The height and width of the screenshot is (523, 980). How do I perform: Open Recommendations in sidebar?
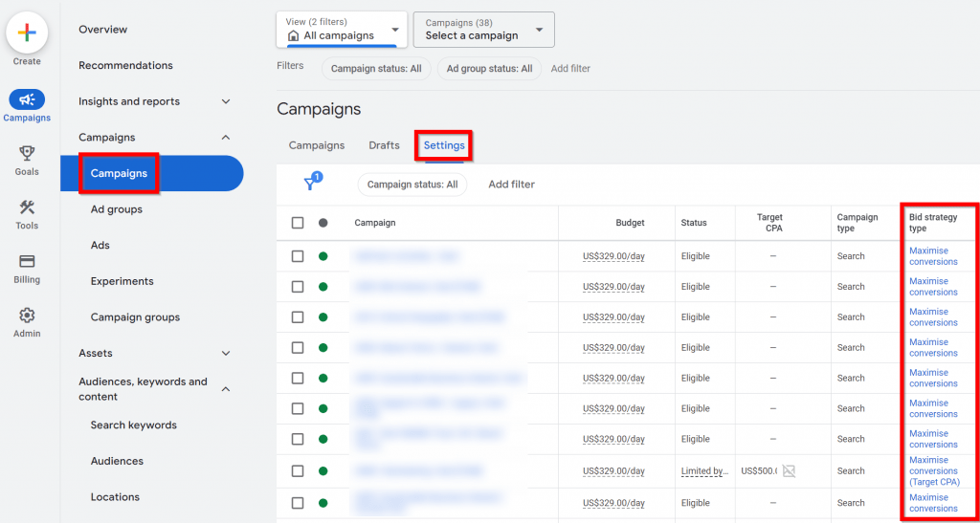[x=125, y=66]
